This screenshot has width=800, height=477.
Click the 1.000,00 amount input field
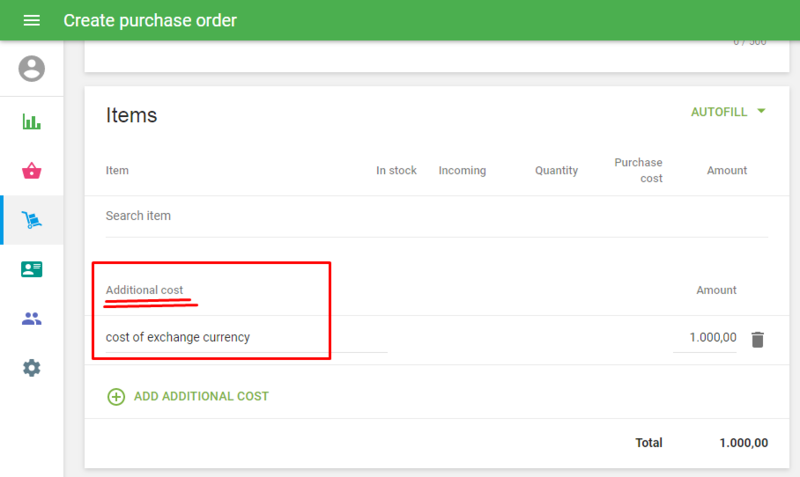705,338
